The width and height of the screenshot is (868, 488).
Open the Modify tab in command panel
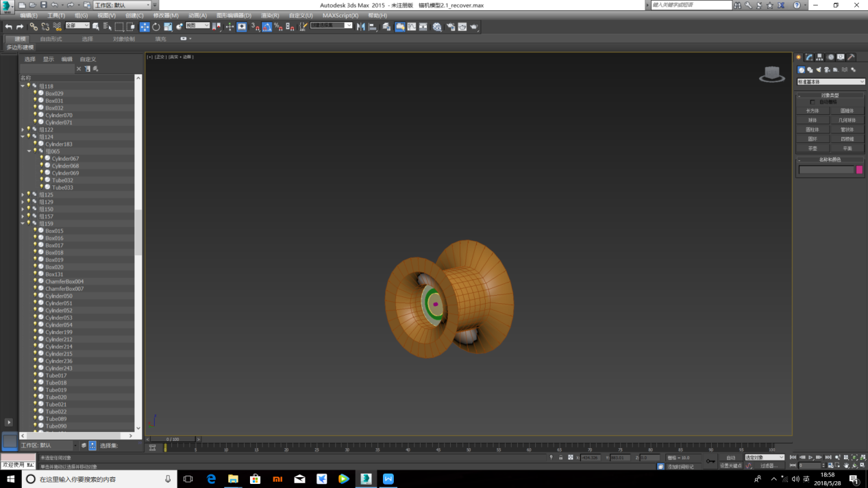[809, 57]
